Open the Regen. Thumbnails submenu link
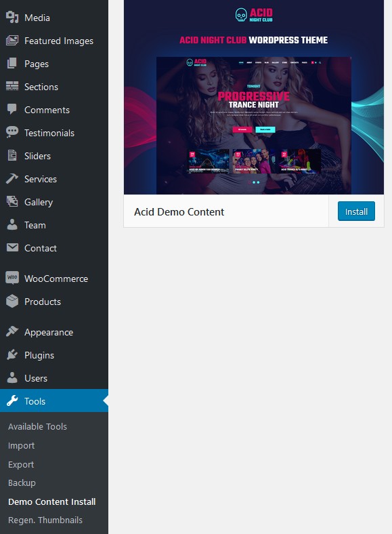Image resolution: width=392 pixels, height=534 pixels. coord(45,520)
